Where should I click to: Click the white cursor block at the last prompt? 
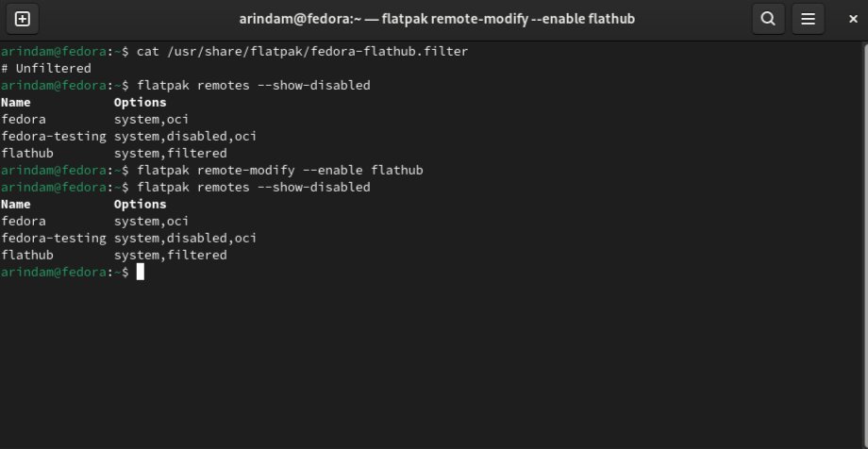(141, 272)
